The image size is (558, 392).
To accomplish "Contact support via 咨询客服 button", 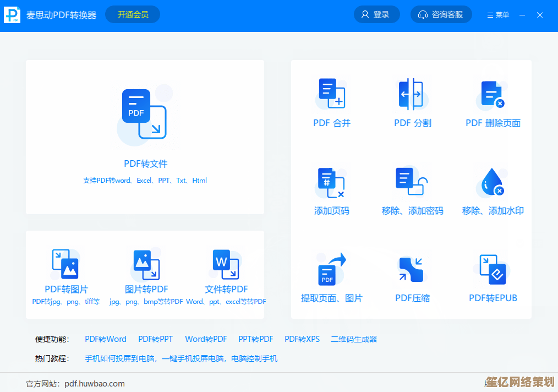I will (x=441, y=15).
